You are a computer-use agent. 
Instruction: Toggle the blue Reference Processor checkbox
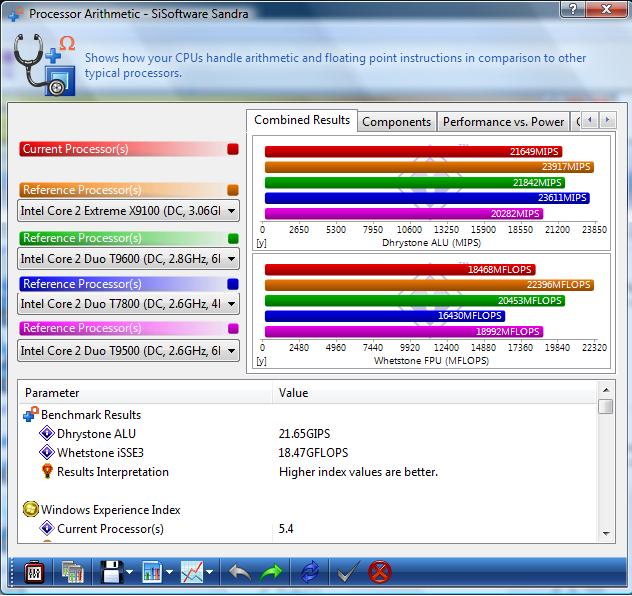(x=233, y=284)
